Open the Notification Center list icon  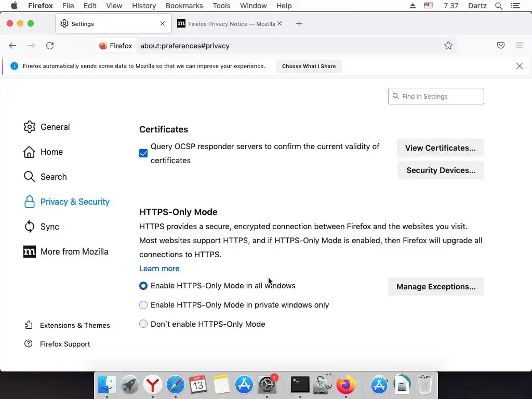pos(515,6)
